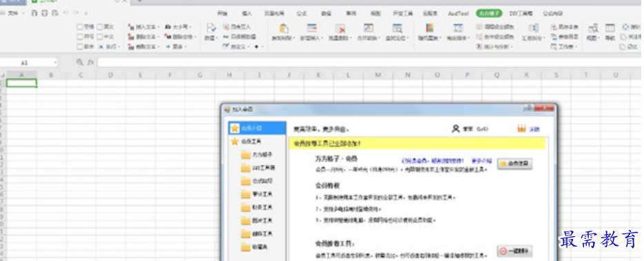
Task: Click the 另存本表 icon in ribbon
Action: (554, 27)
